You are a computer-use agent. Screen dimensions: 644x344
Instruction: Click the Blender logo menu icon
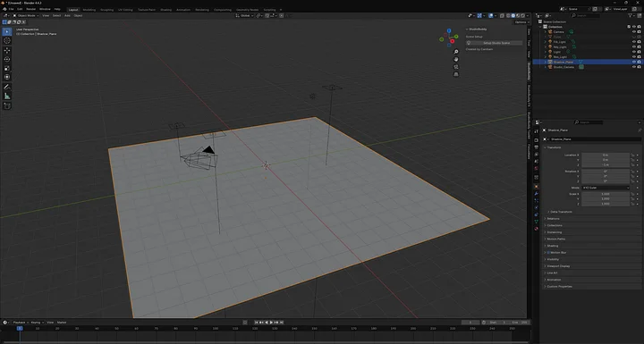pos(4,9)
